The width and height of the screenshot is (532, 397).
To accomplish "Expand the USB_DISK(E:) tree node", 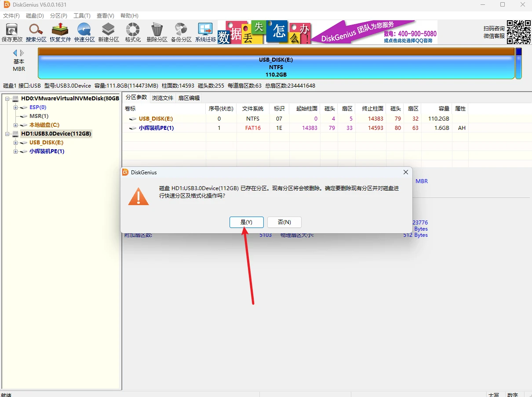I will pyautogui.click(x=15, y=143).
